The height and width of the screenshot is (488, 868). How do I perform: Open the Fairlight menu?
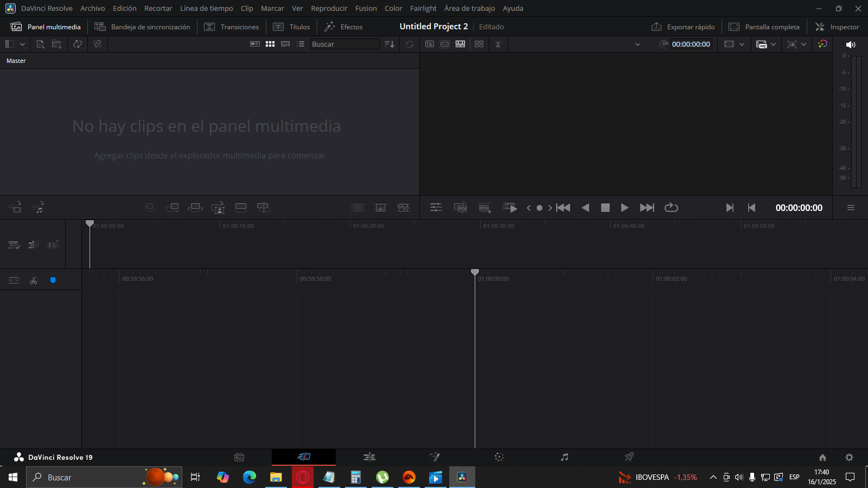click(x=423, y=8)
